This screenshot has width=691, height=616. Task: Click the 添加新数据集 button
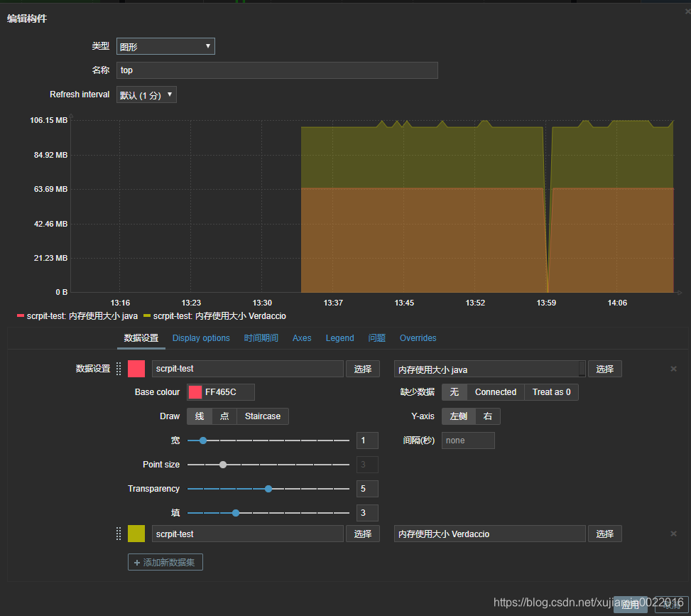(x=165, y=562)
